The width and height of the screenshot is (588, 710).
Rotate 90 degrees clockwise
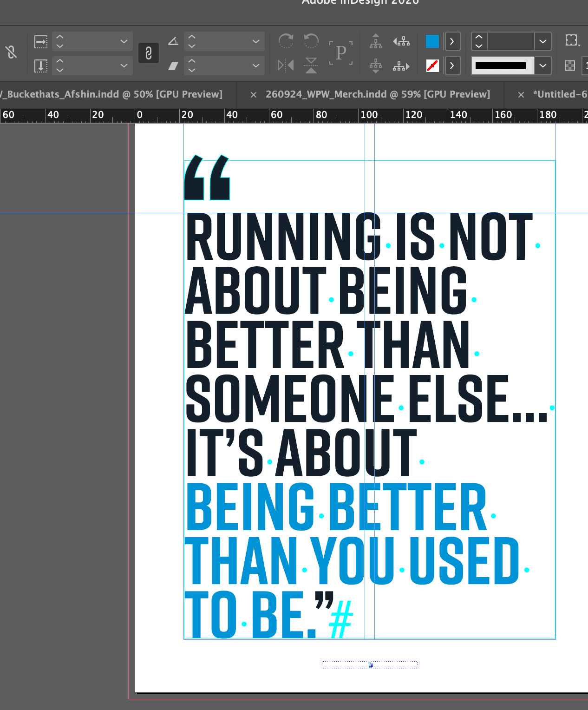286,41
